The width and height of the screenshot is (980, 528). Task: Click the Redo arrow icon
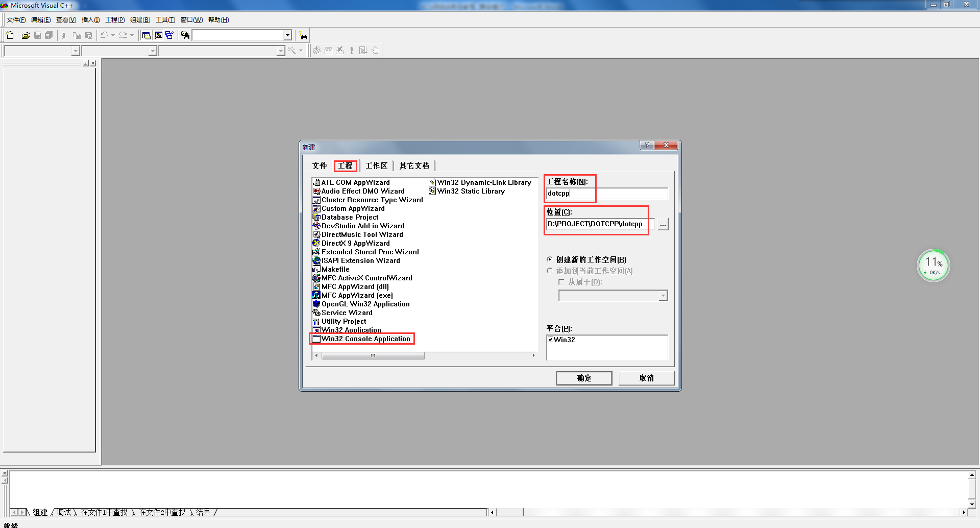[x=123, y=35]
